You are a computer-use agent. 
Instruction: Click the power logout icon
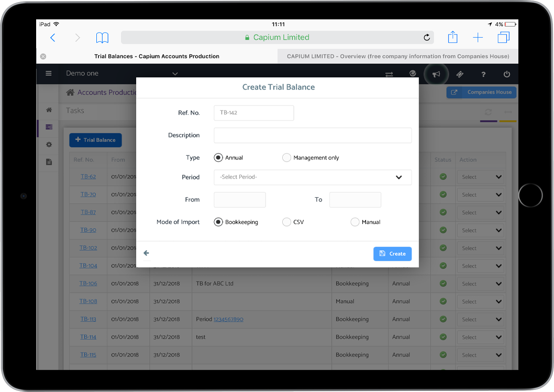pos(506,74)
